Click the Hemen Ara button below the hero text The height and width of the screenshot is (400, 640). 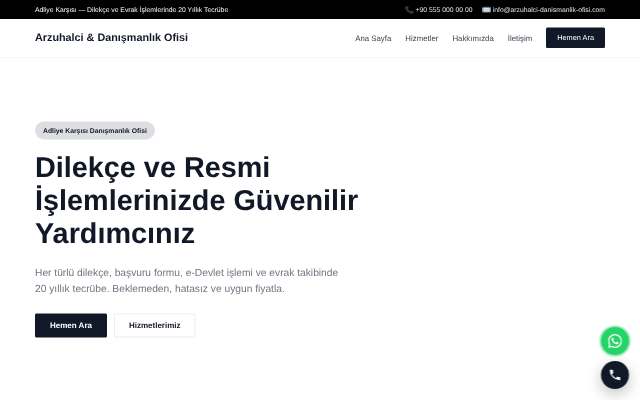(x=71, y=325)
